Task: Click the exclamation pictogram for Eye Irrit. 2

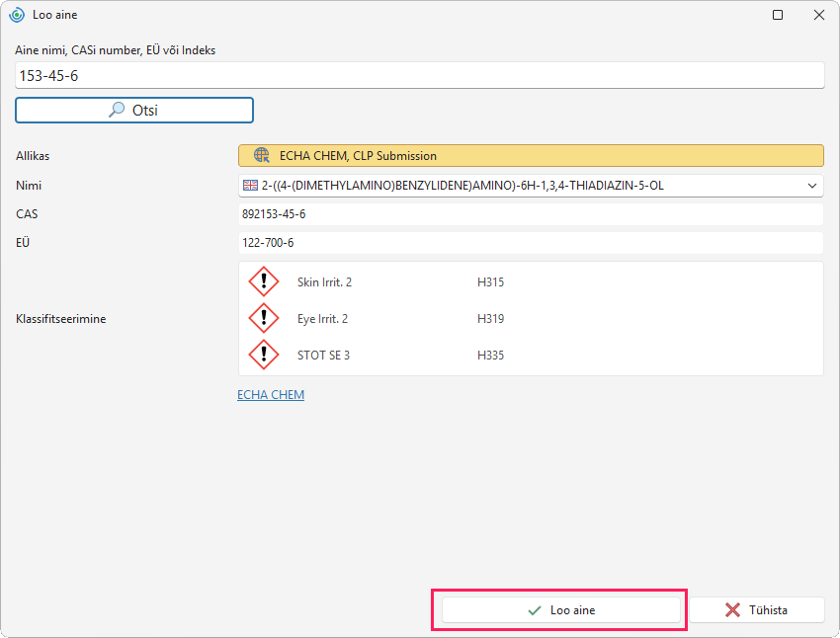Action: (x=264, y=318)
